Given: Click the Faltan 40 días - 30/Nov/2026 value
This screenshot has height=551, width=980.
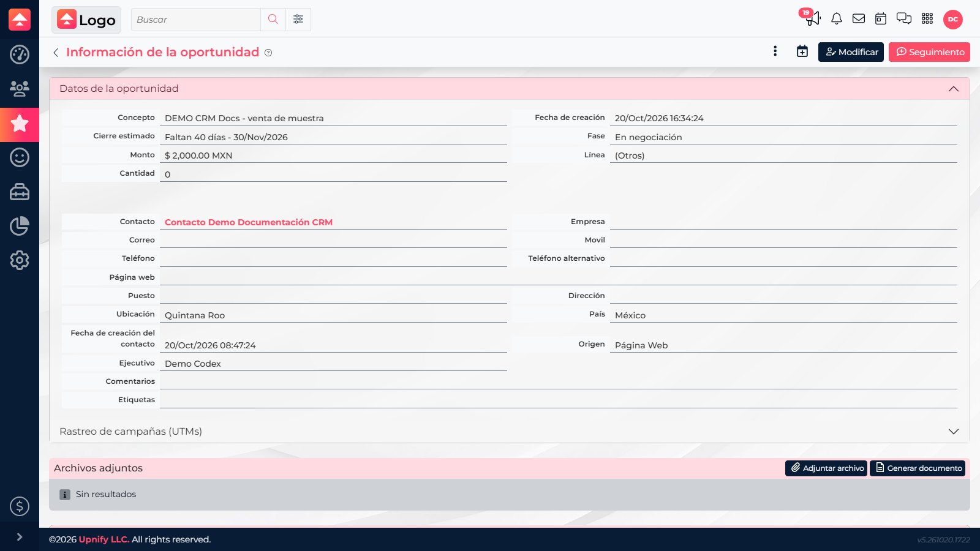Looking at the screenshot, I should click(226, 137).
